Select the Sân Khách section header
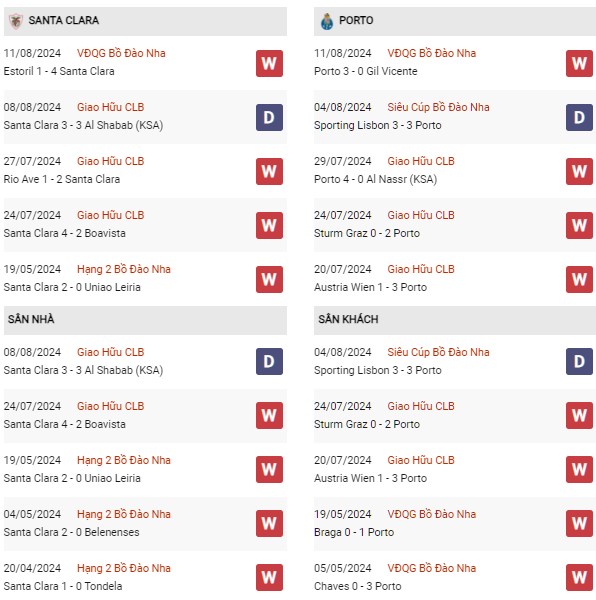The image size is (596, 600). pyautogui.click(x=455, y=320)
